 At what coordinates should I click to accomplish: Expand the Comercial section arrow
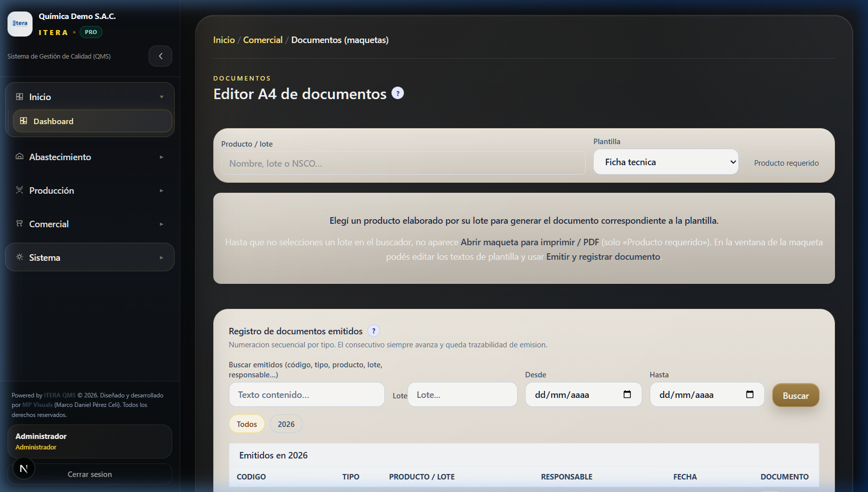pos(162,224)
